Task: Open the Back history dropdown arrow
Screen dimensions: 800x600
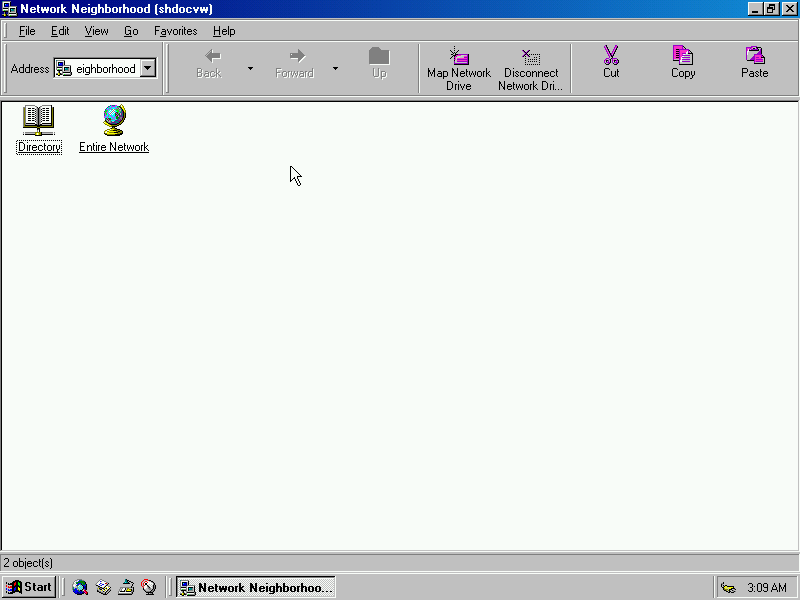Action: click(x=250, y=69)
